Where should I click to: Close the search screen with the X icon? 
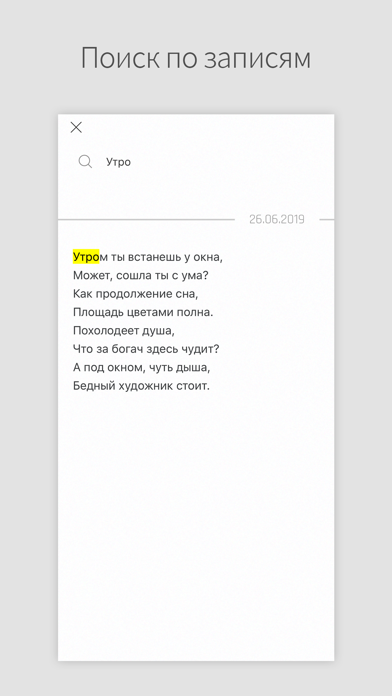tap(76, 127)
